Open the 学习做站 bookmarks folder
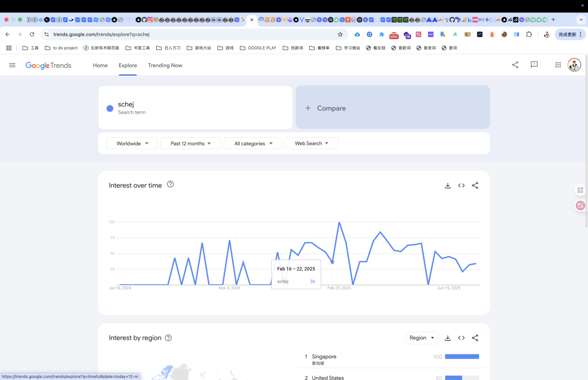Image resolution: width=588 pixels, height=380 pixels. pos(348,48)
